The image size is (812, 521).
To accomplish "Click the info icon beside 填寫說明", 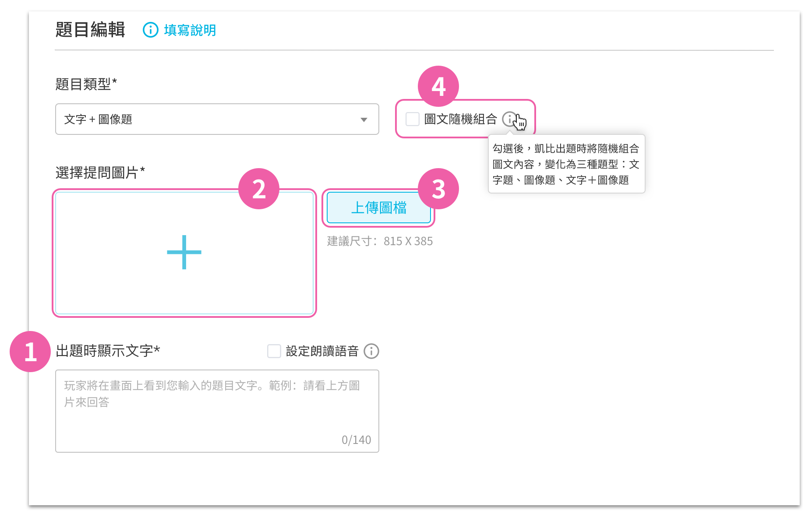I will point(151,30).
